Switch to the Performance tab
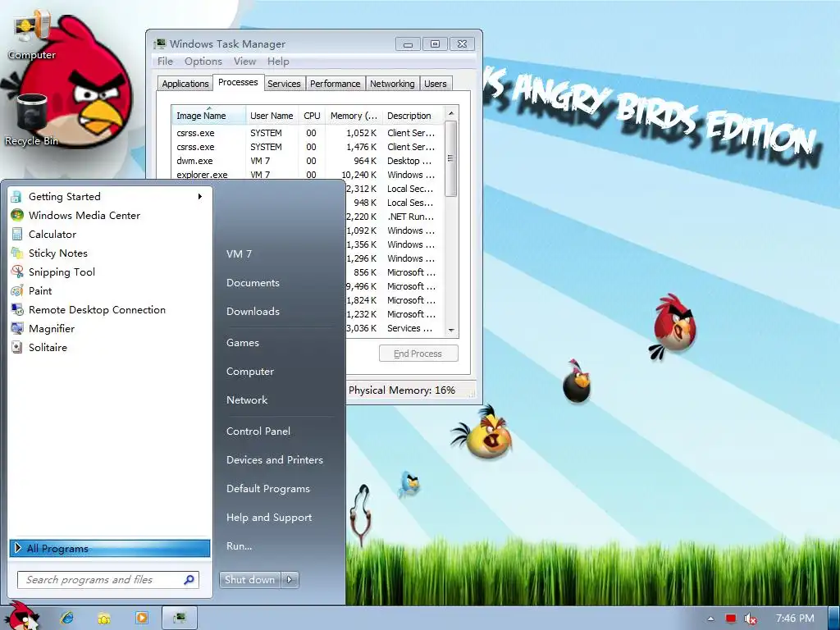Viewport: 840px width, 630px height. [335, 84]
